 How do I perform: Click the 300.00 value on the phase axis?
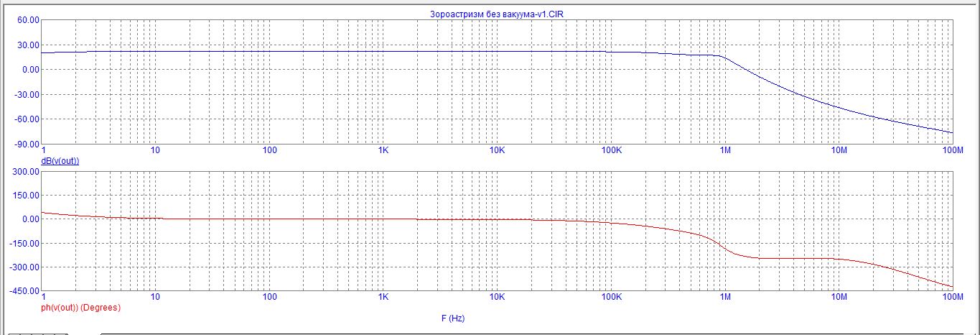click(x=24, y=173)
